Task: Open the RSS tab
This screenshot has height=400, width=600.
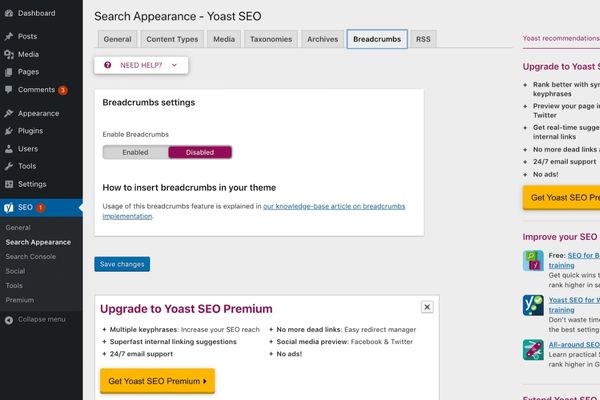Action: click(x=423, y=39)
